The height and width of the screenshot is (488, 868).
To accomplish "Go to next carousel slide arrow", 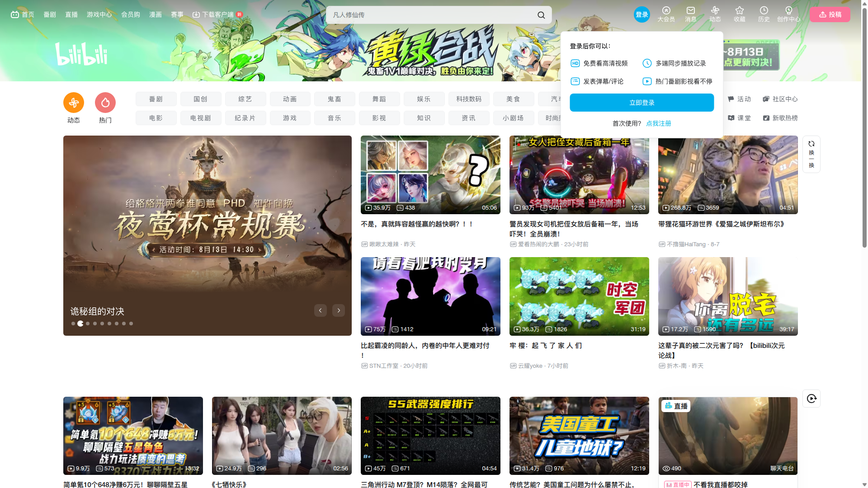I will point(339,310).
